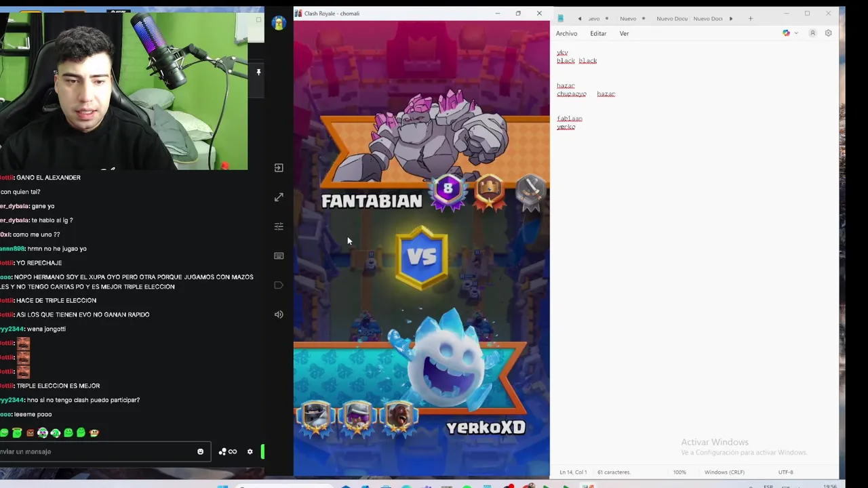Click the keyboard icon in side strip
The image size is (868, 488).
[x=279, y=256]
